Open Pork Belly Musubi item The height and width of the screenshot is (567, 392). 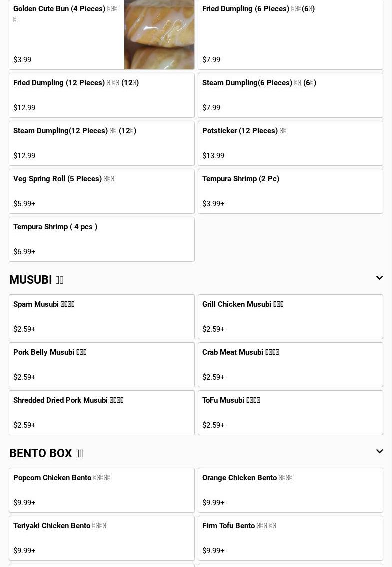[102, 365]
